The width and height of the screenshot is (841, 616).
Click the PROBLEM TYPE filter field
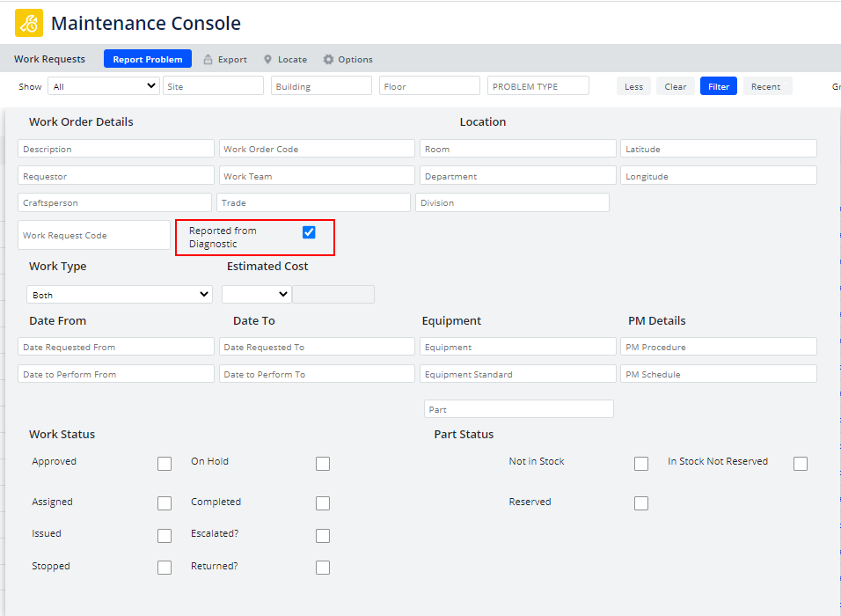point(538,86)
